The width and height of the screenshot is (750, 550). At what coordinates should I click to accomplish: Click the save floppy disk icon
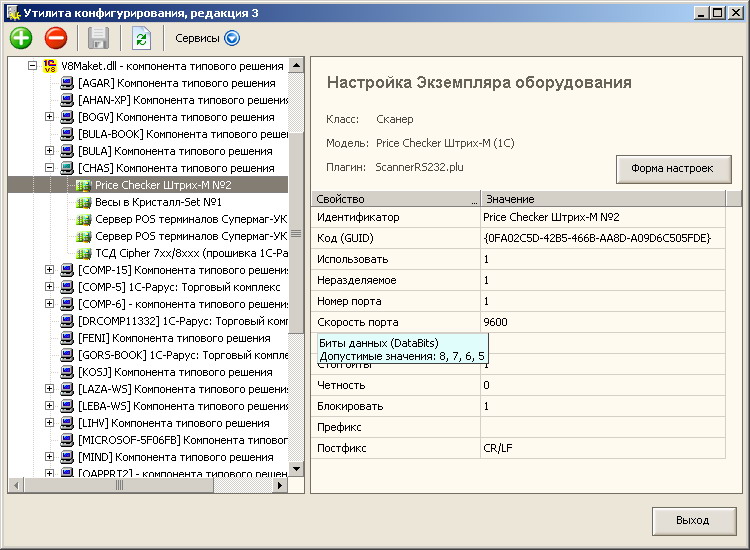click(x=98, y=39)
